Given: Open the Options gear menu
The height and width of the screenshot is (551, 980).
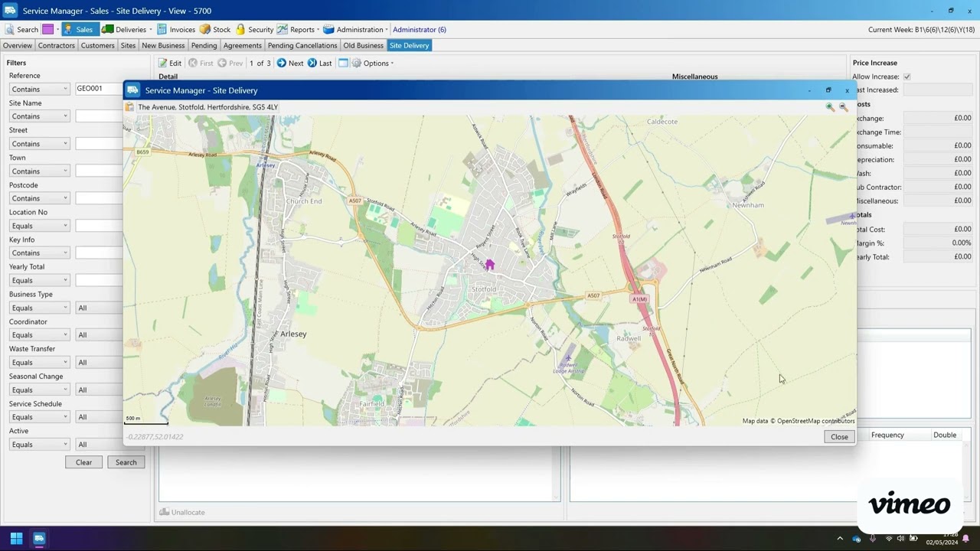Looking at the screenshot, I should [373, 63].
